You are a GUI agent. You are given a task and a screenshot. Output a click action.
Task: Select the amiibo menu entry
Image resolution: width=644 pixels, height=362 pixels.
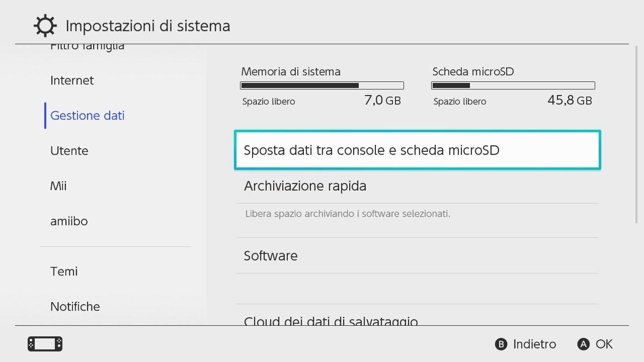click(69, 221)
